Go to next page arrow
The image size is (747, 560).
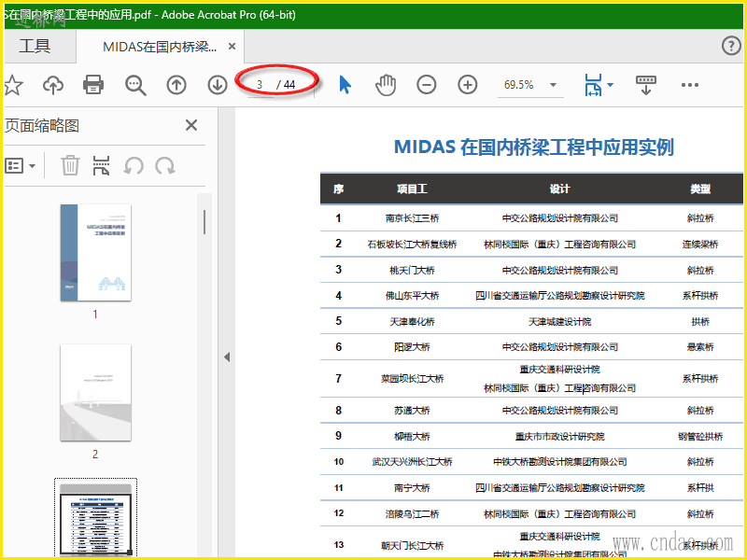(x=218, y=85)
